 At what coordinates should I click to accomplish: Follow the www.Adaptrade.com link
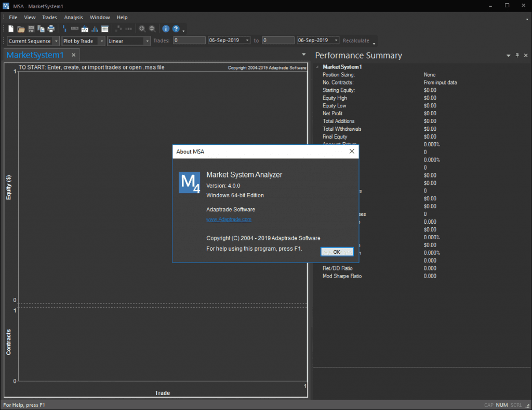pyautogui.click(x=229, y=220)
